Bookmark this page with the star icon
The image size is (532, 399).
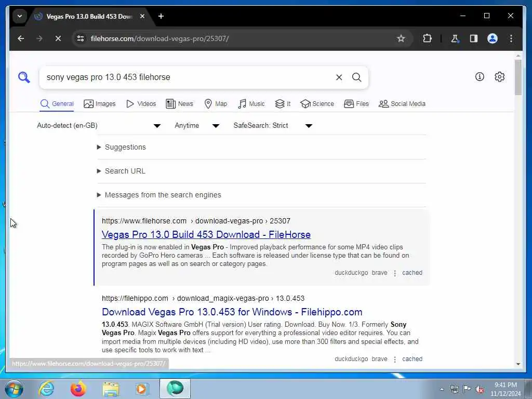tap(401, 38)
